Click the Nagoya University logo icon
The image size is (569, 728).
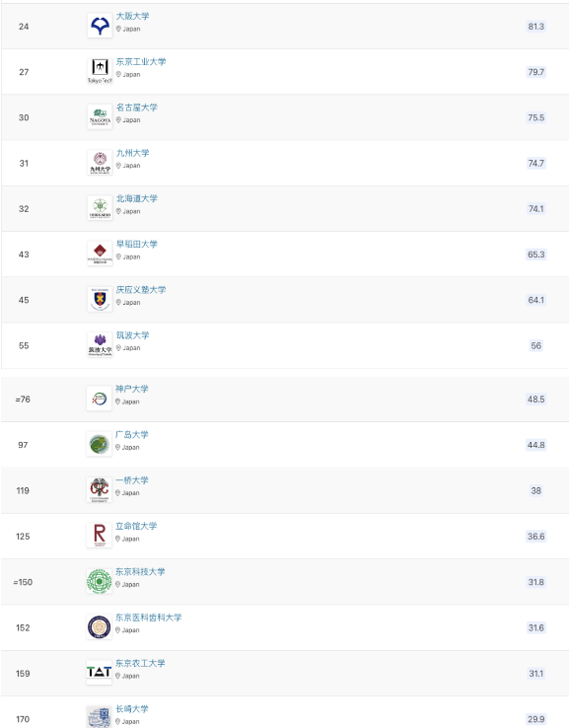point(100,117)
